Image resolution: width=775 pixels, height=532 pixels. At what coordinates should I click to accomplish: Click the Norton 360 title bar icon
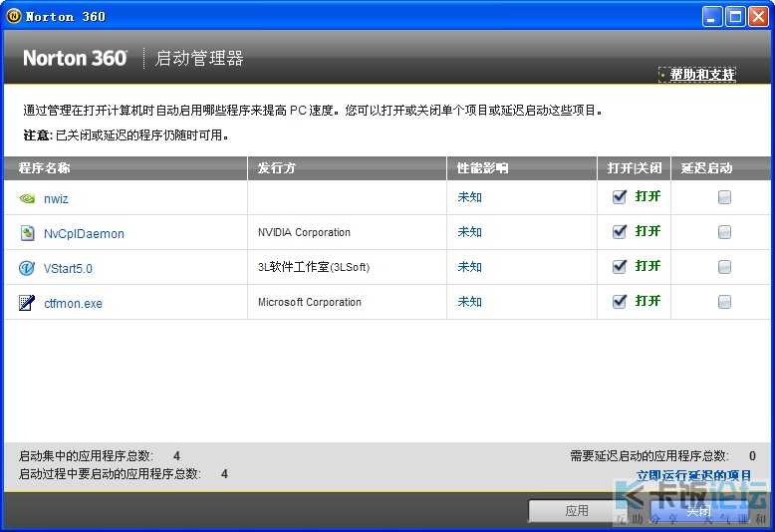[x=14, y=16]
